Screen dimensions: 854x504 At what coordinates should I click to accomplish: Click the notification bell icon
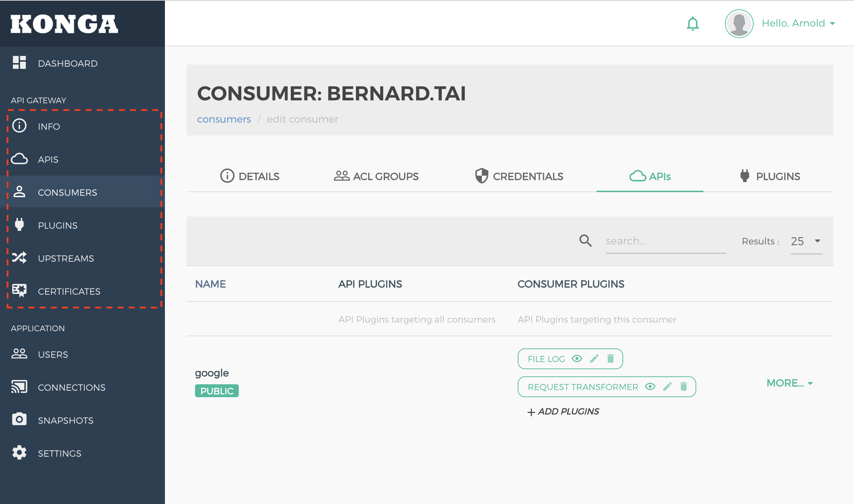click(x=693, y=24)
